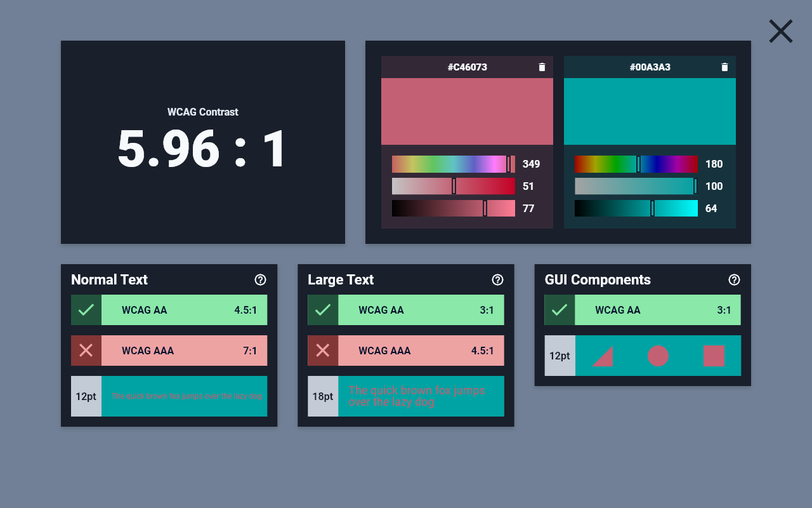Open the Large Text help icon
The image size is (812, 508).
497,279
